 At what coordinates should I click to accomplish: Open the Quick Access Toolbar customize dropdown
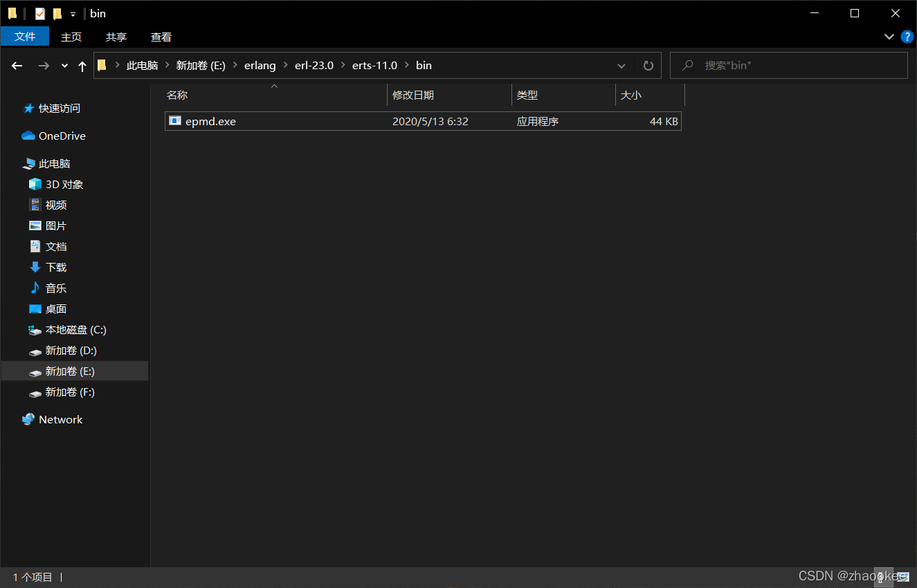pos(73,14)
